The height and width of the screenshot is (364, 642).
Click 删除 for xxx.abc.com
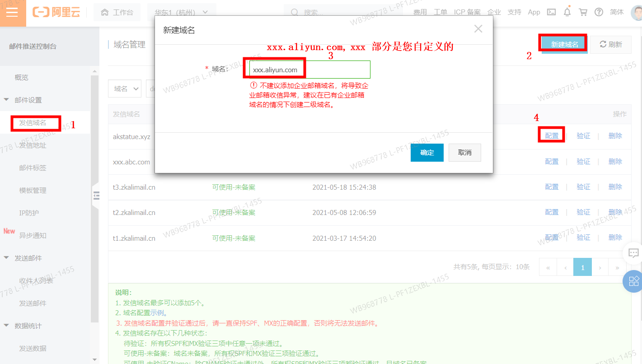pos(615,162)
